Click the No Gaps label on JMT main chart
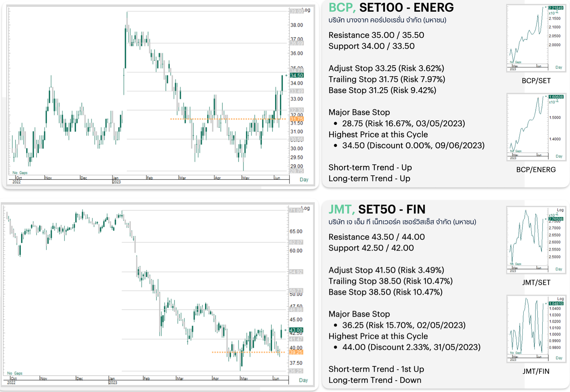This screenshot has height=392, width=570. [x=15, y=373]
